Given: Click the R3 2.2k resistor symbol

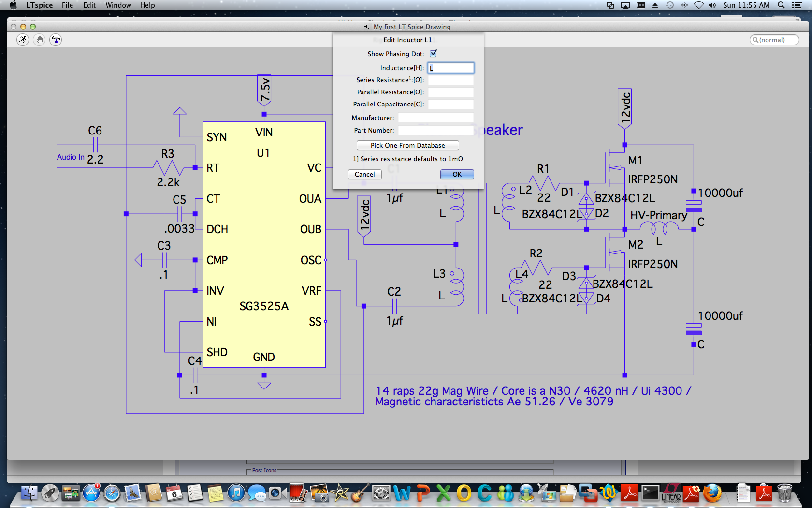Looking at the screenshot, I should pyautogui.click(x=168, y=168).
